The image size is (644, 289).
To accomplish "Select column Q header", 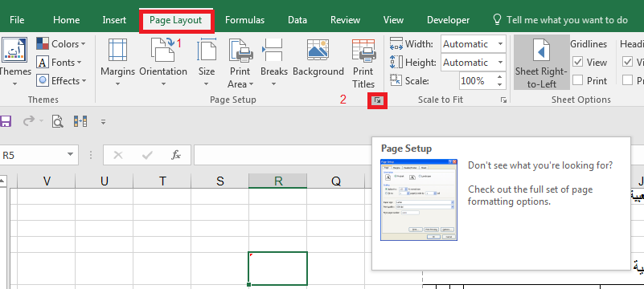I will coord(336,181).
